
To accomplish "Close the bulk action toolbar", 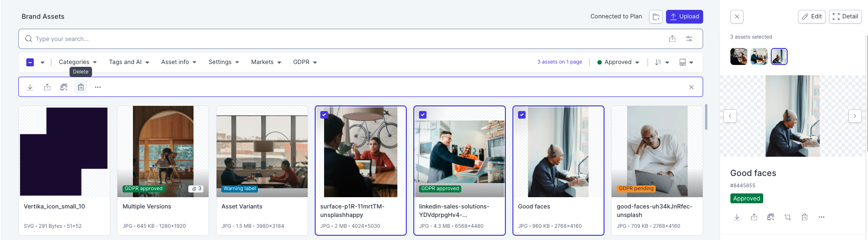I will point(691,87).
